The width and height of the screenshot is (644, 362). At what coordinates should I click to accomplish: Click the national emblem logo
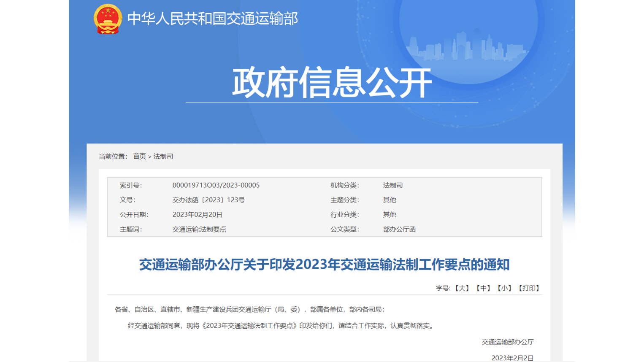pos(108,19)
